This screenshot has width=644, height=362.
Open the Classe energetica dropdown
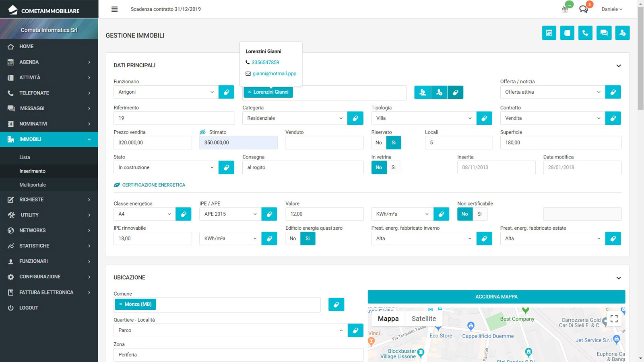point(144,214)
